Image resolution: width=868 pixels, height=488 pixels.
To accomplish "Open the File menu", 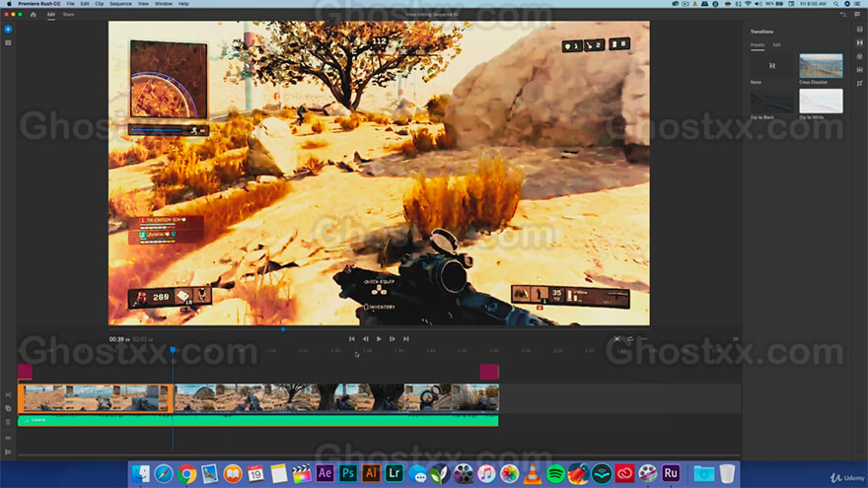I will pyautogui.click(x=70, y=4).
